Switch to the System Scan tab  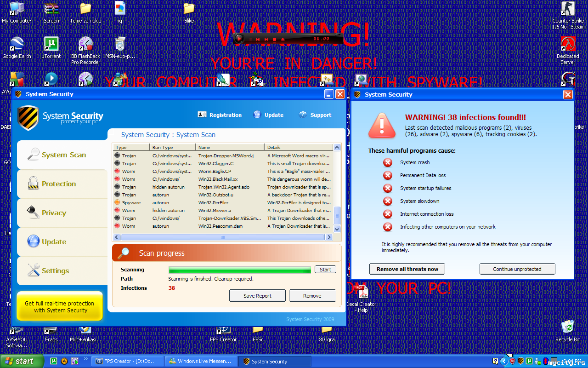[x=62, y=155]
